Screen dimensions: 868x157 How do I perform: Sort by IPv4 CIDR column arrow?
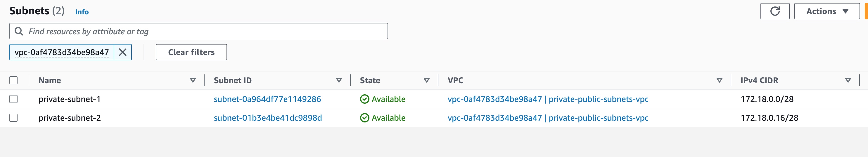pyautogui.click(x=848, y=80)
